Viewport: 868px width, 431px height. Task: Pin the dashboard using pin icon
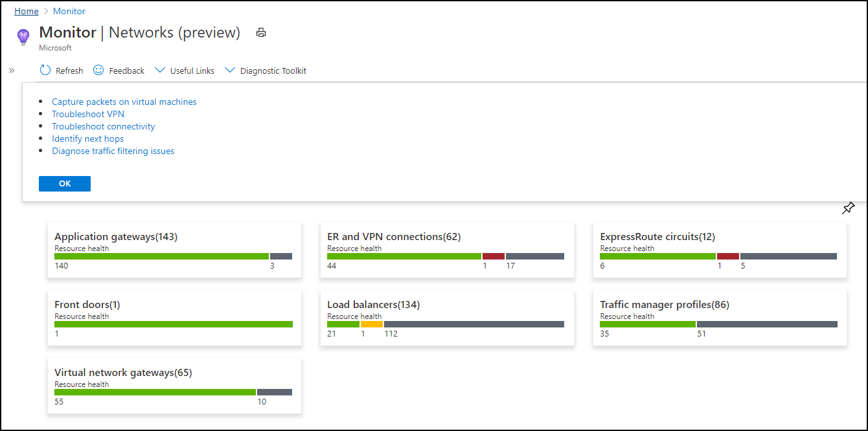[848, 208]
